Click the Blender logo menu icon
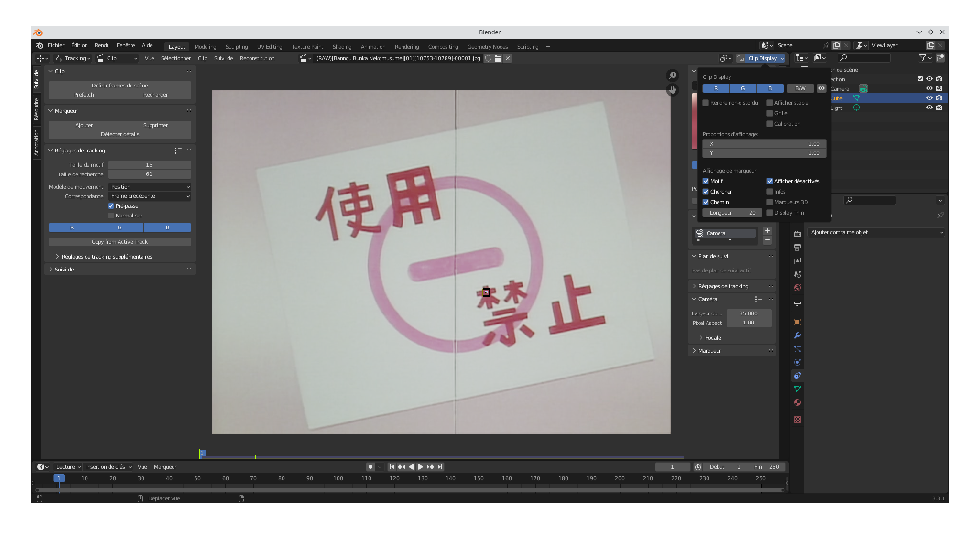 39,45
